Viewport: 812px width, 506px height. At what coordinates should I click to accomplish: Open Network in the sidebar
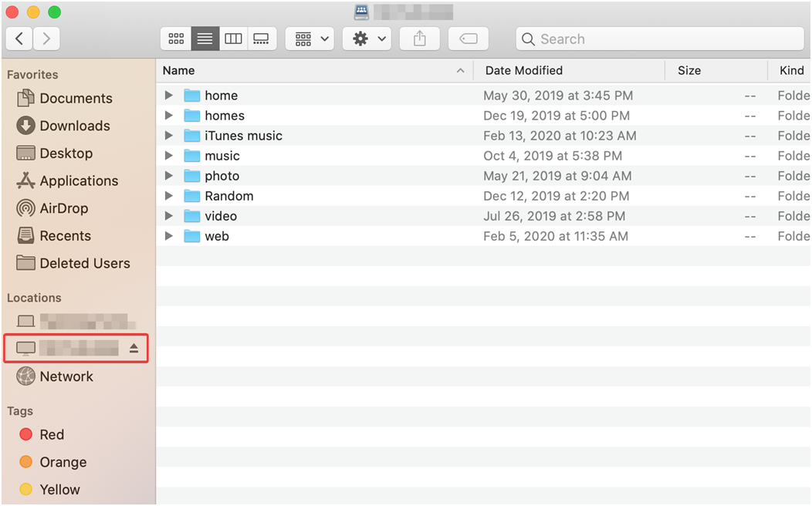(x=54, y=376)
